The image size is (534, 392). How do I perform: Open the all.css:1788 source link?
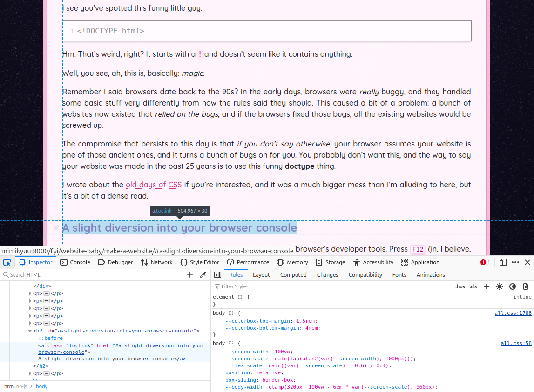point(513,313)
